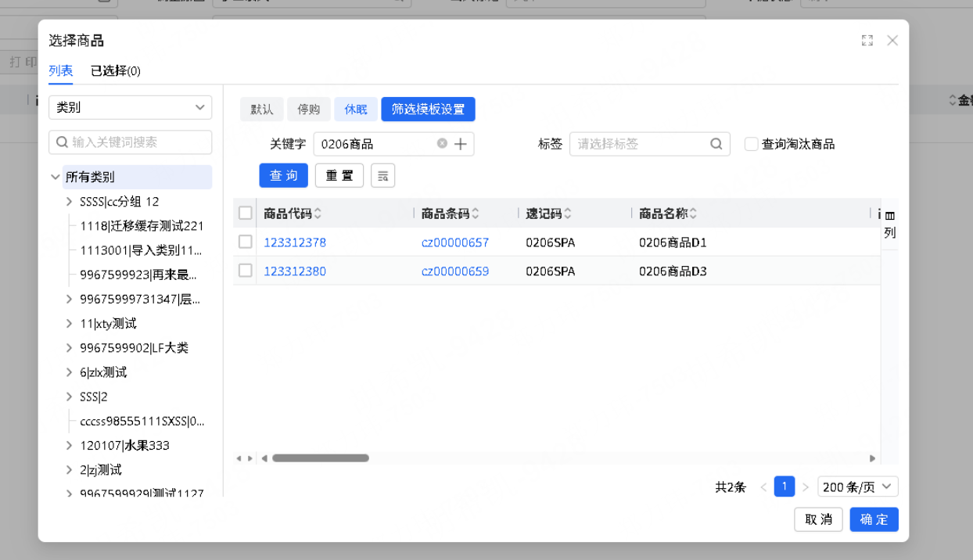The height and width of the screenshot is (560, 973).
Task: Clear the keyword field with the X icon
Action: point(442,144)
